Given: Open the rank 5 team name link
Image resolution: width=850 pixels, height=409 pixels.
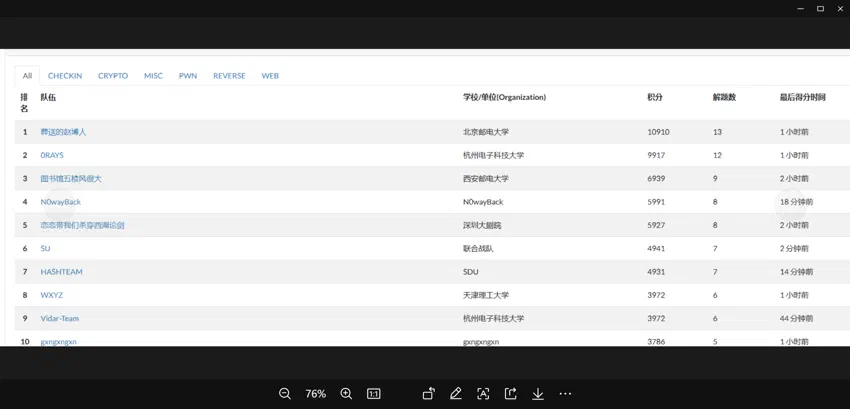Looking at the screenshot, I should [82, 225].
